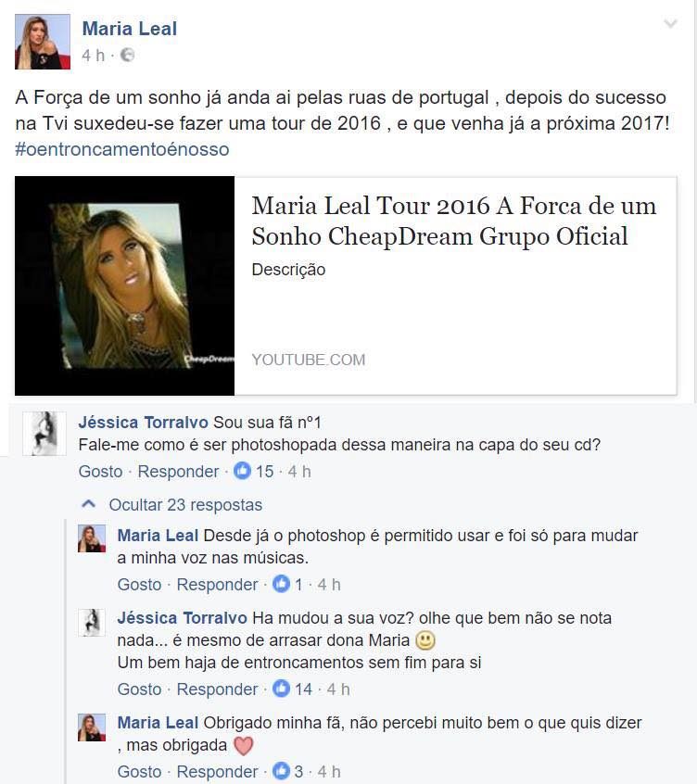The width and height of the screenshot is (697, 784).
Task: Reply to Jéssica's top comment with Responder
Action: coord(178,472)
